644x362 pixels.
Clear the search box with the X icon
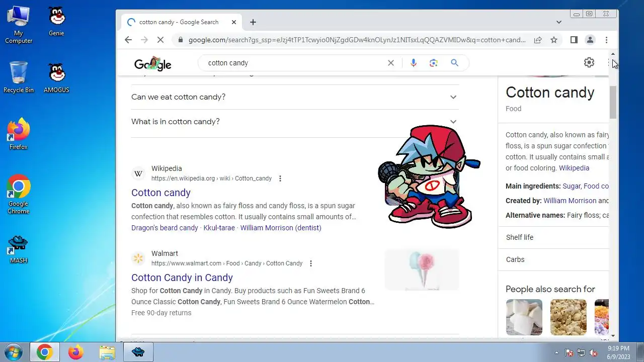(x=391, y=63)
